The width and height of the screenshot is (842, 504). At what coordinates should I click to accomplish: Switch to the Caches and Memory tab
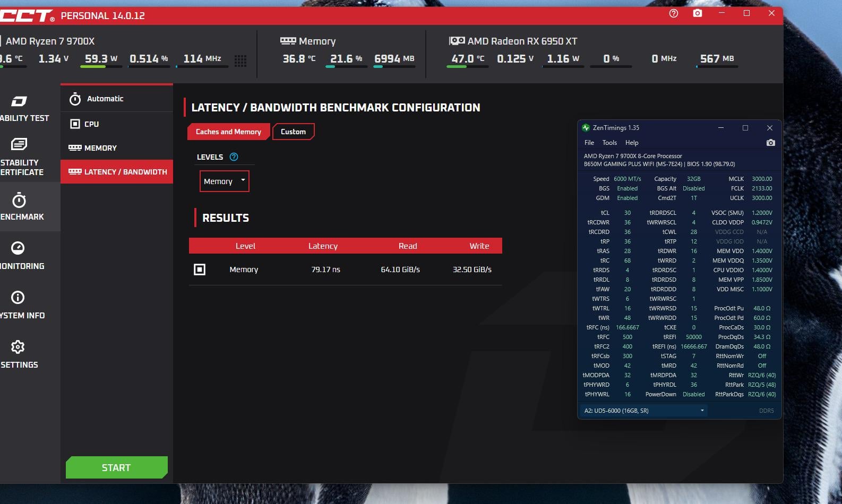coord(228,132)
